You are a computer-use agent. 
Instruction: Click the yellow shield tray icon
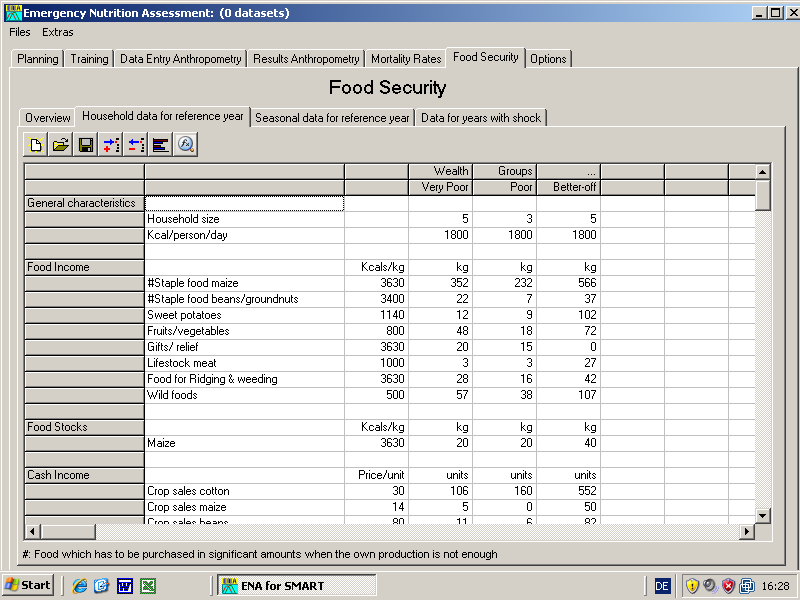pos(692,586)
